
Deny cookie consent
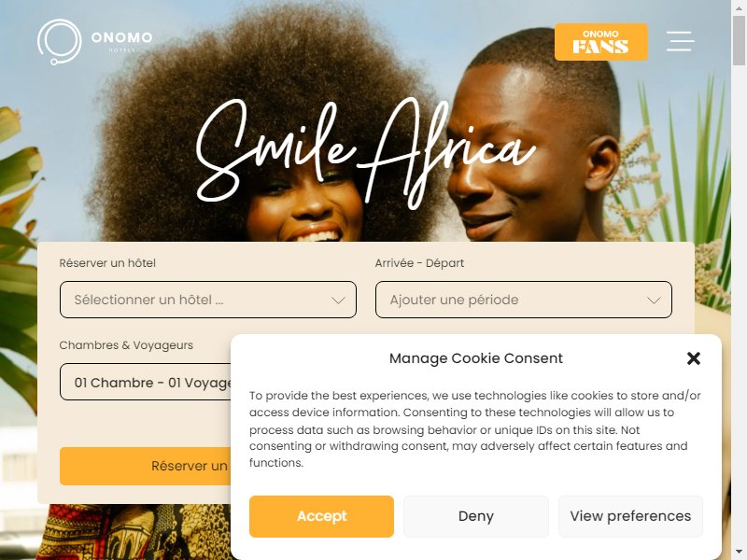click(x=476, y=516)
